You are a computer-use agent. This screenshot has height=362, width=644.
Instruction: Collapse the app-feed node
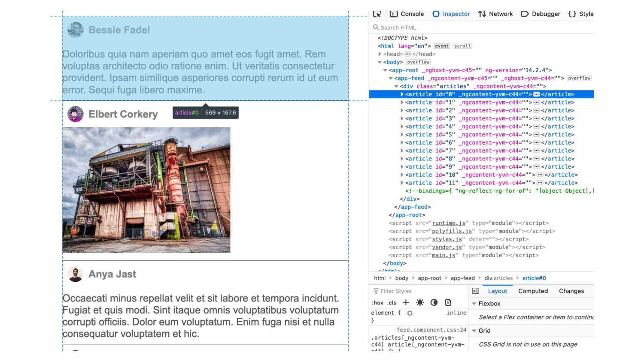coord(391,78)
